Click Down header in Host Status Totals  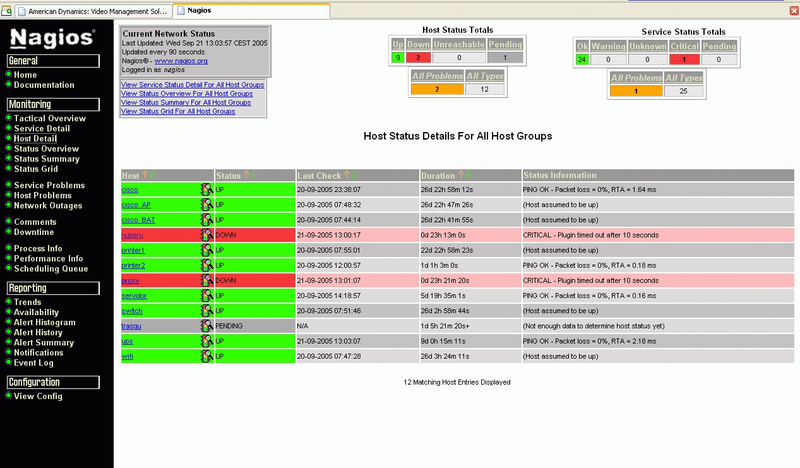coord(418,44)
